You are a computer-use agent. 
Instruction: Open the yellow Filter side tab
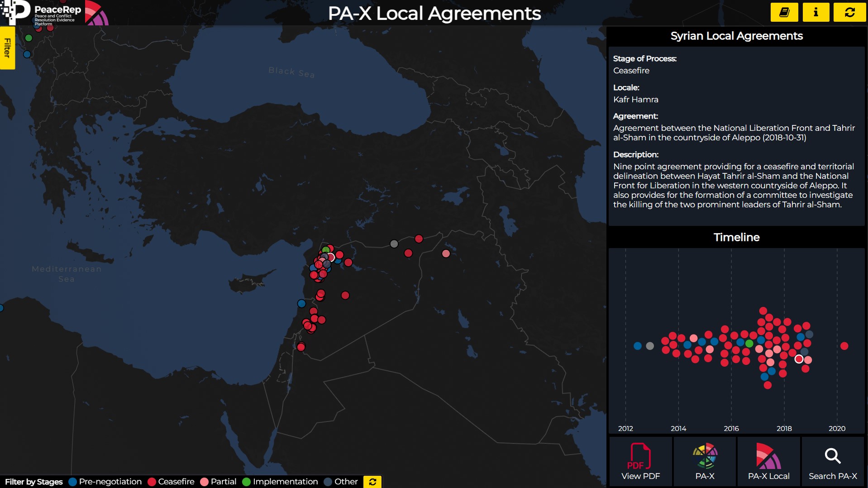[x=7, y=48]
